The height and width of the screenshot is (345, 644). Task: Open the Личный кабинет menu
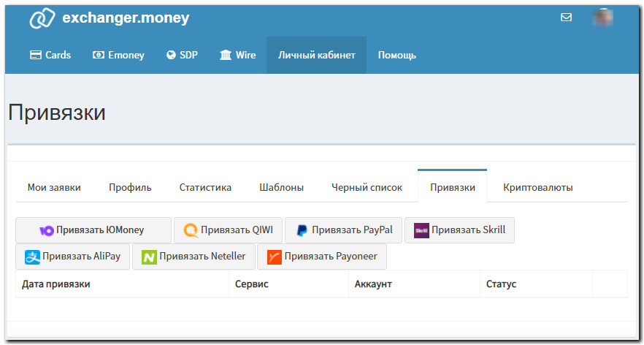tap(316, 55)
